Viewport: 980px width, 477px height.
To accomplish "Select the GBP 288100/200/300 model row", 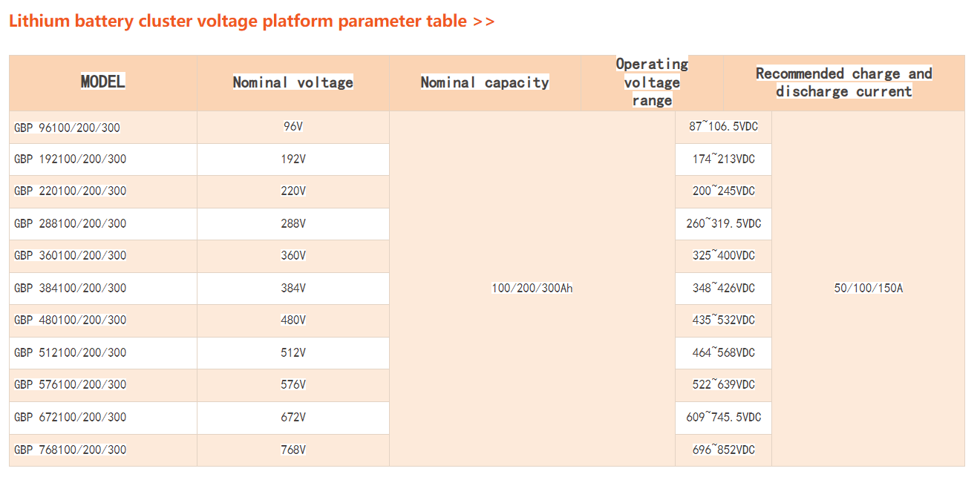I will (x=70, y=223).
